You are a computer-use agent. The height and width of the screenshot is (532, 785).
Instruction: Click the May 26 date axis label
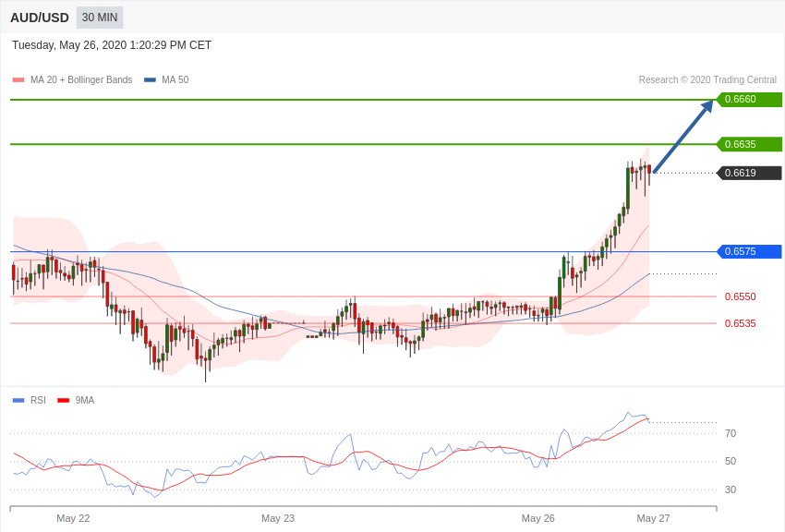click(538, 518)
